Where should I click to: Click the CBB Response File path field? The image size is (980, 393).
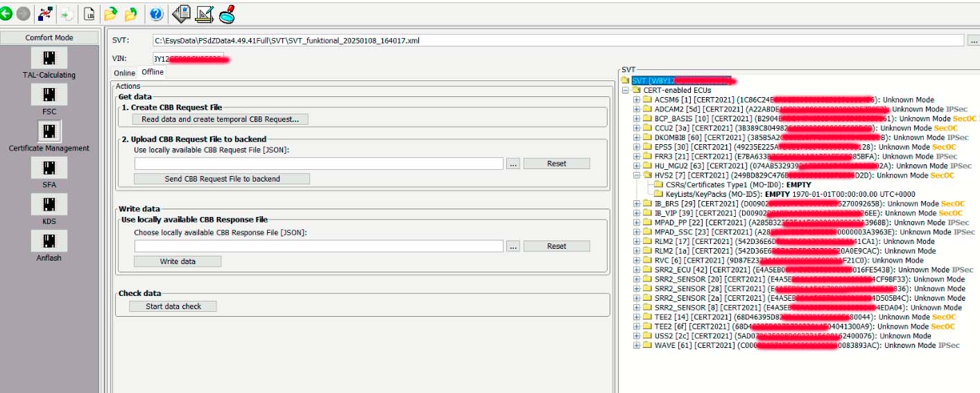pos(318,246)
